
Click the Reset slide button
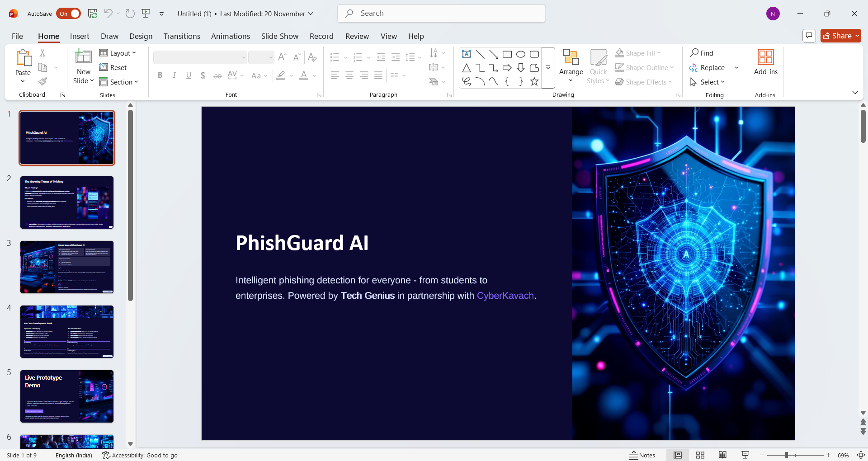[113, 67]
